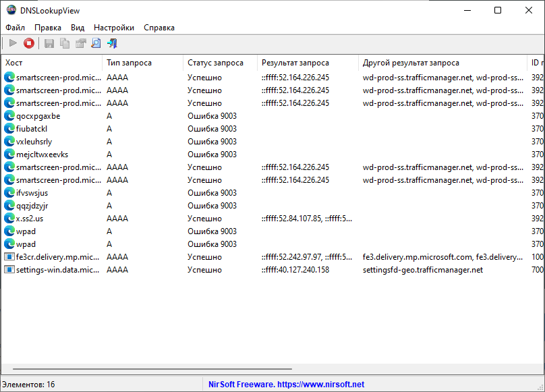Click system icon beside fe3cr.delivery.mp.mic...
The image size is (545, 392).
9,257
